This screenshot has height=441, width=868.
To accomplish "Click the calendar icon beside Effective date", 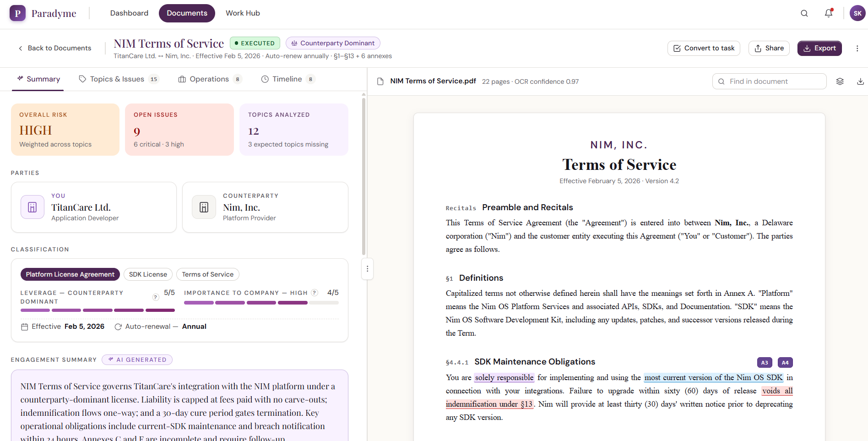I will pos(25,327).
